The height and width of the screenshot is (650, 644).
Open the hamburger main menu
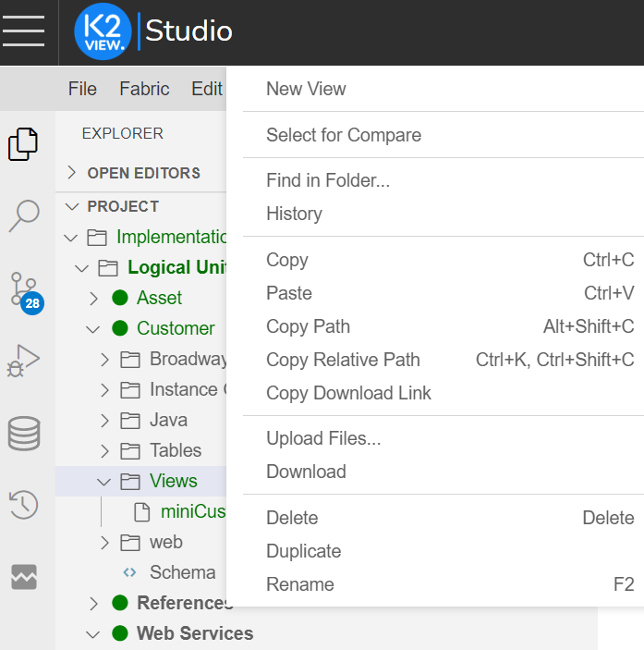tap(24, 31)
